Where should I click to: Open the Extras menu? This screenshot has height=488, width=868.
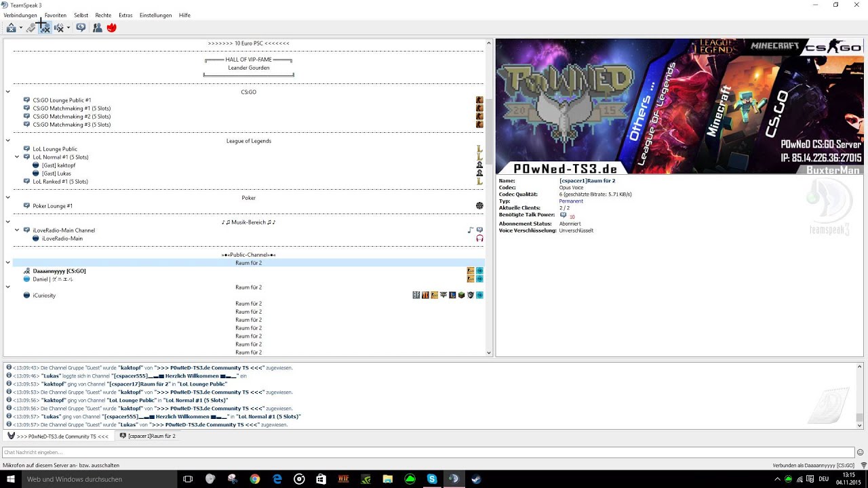(x=125, y=15)
